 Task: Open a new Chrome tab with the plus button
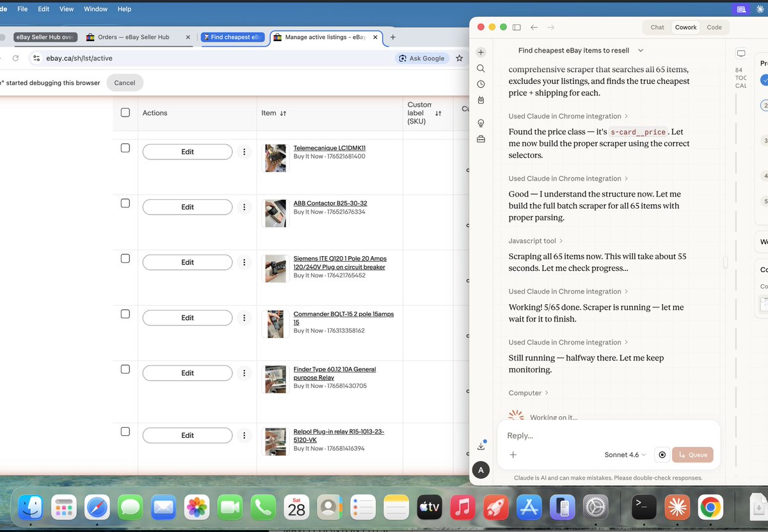tap(393, 37)
